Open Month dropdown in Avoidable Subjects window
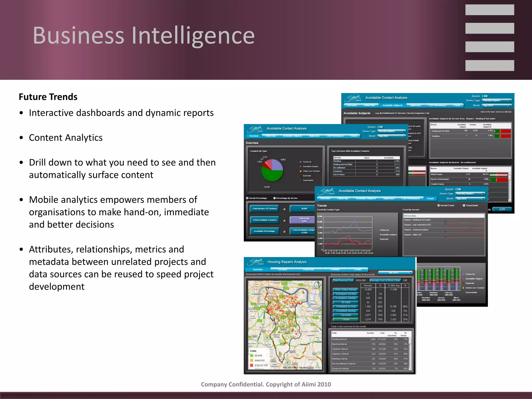This screenshot has height=399, width=532. [x=497, y=105]
